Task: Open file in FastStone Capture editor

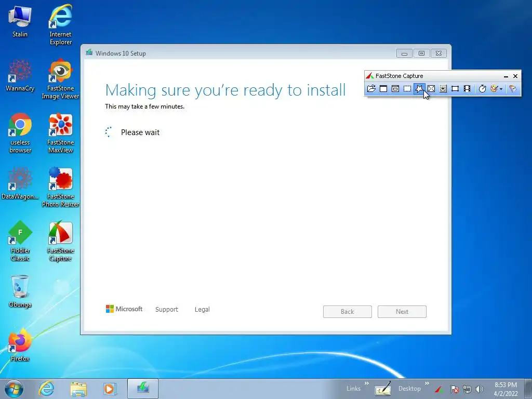Action: coord(371,88)
